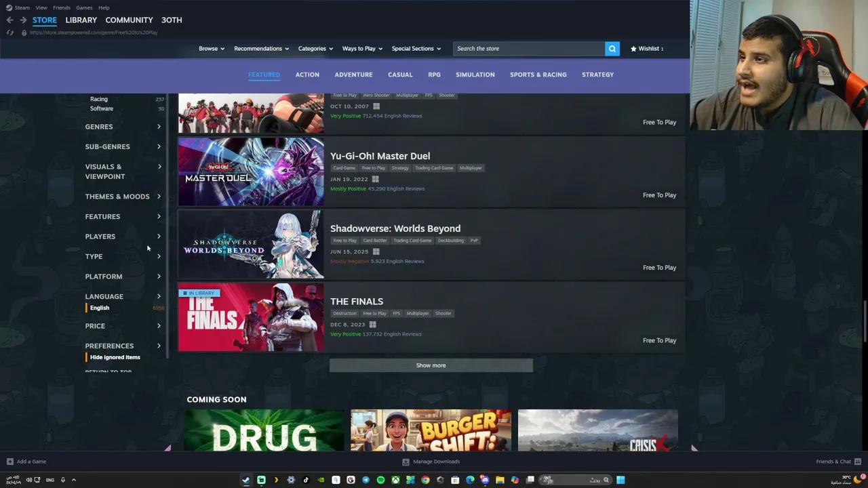Image resolution: width=868 pixels, height=488 pixels.
Task: Expand the Players filter section
Action: pyautogui.click(x=123, y=237)
